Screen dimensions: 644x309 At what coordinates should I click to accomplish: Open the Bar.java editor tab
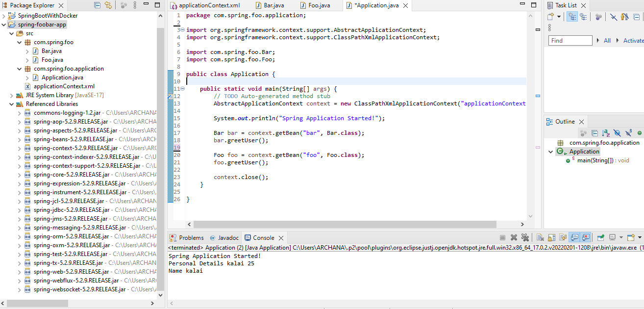coord(272,5)
